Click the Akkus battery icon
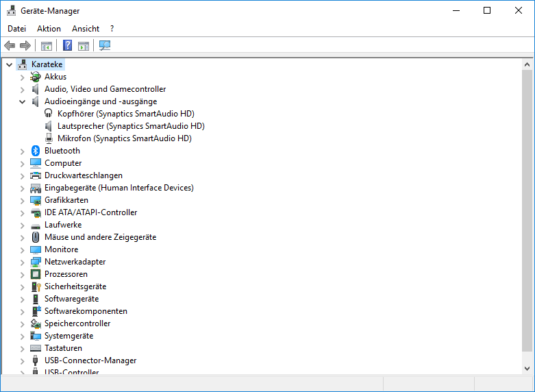 (36, 77)
